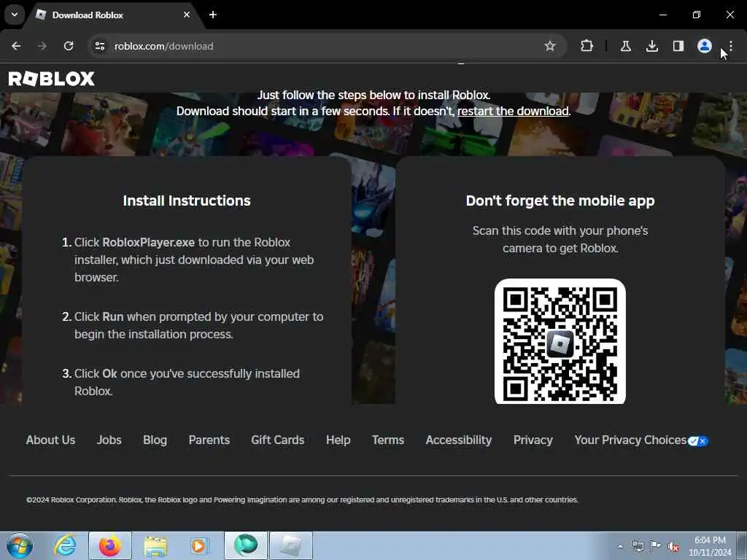This screenshot has height=560, width=747.
Task: Click the forward navigation arrow
Action: (x=42, y=46)
